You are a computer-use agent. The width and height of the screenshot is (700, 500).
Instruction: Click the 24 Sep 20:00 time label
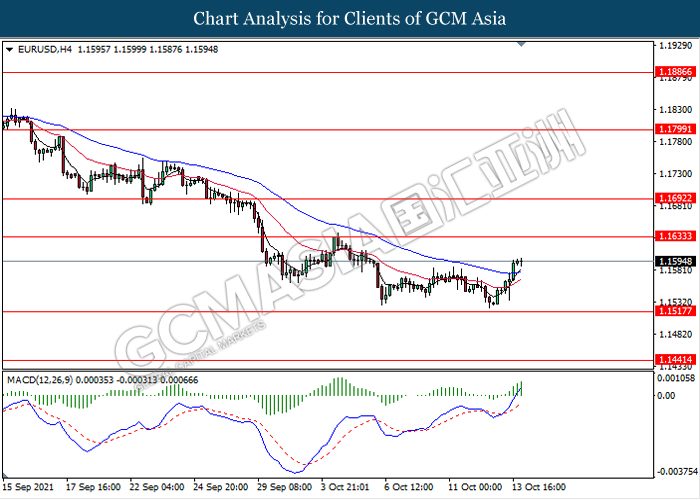[x=221, y=487]
